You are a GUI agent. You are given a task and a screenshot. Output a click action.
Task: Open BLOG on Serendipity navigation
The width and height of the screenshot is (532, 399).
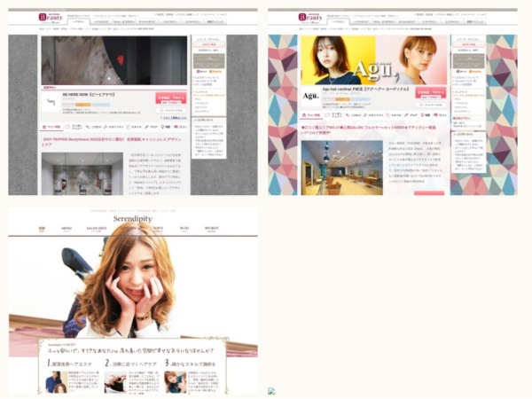pos(184,229)
